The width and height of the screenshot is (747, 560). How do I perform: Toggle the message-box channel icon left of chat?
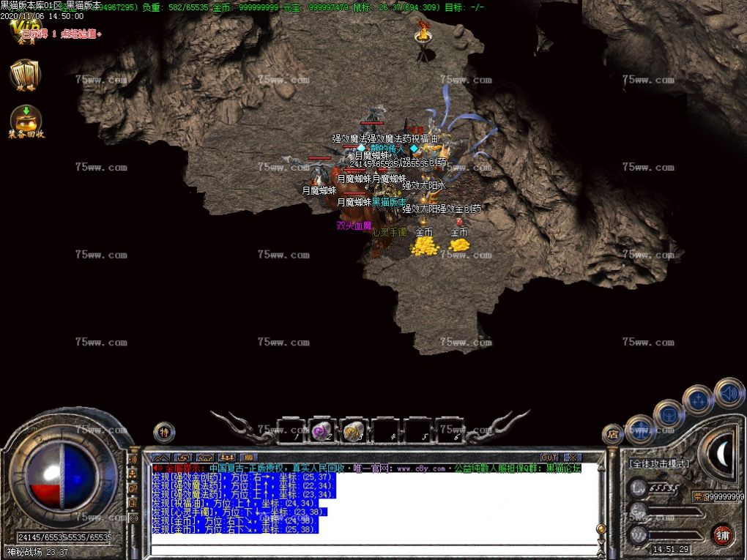pos(133,503)
